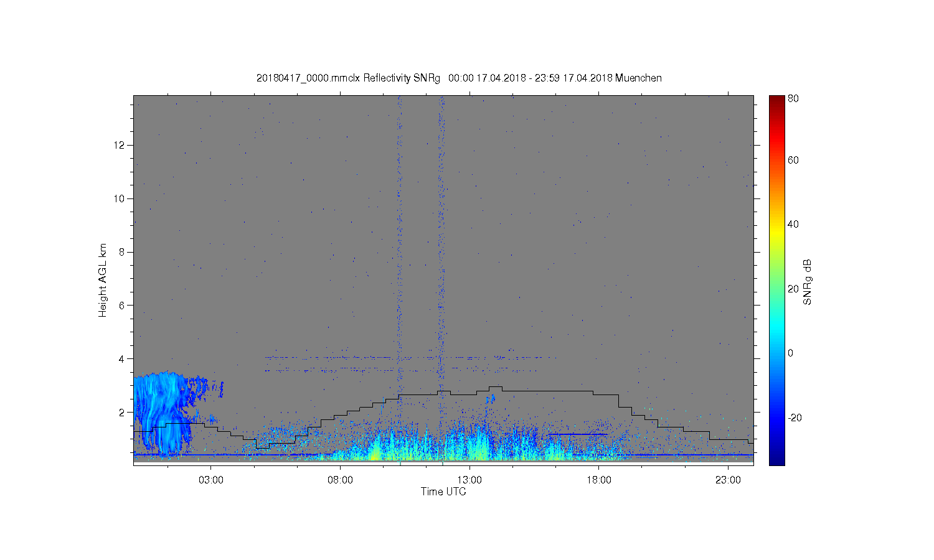Click the 23:00 time tick label
The image size is (934, 560).
coord(728,480)
